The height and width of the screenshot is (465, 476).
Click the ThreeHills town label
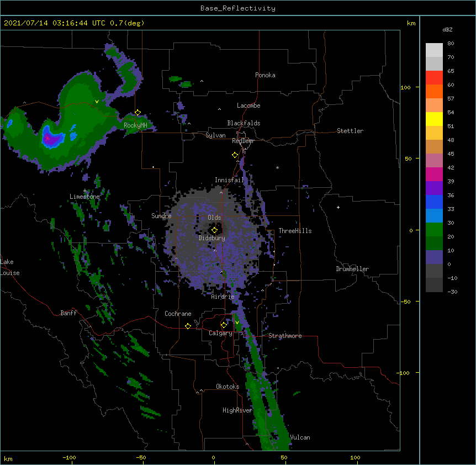click(295, 231)
